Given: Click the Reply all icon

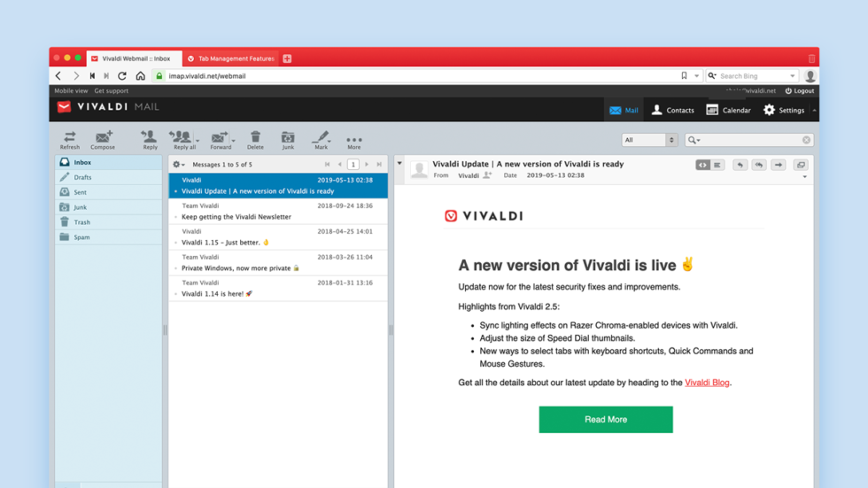Looking at the screenshot, I should pos(182,139).
